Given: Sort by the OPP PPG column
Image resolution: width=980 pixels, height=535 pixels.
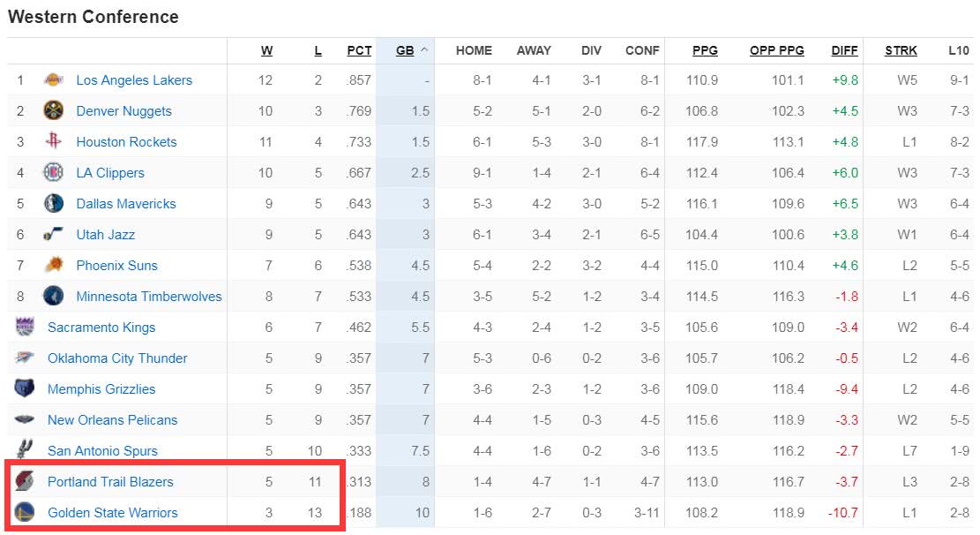Looking at the screenshot, I should tap(777, 50).
